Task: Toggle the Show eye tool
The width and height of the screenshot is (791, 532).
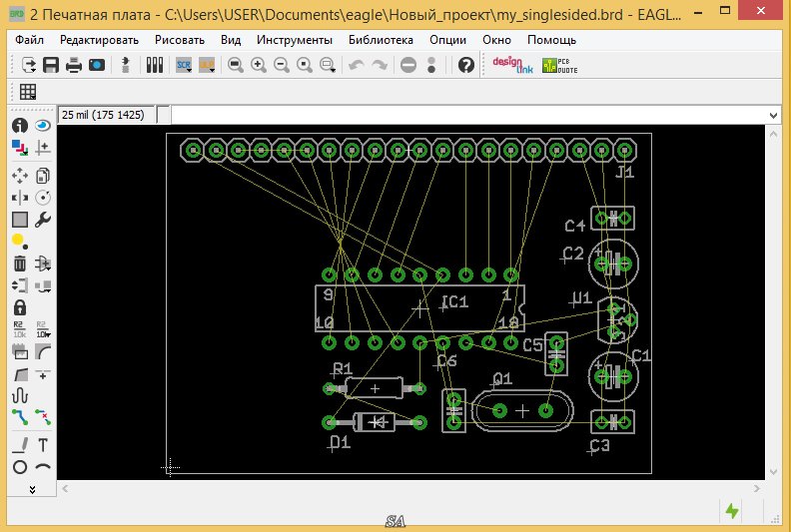Action: tap(43, 126)
